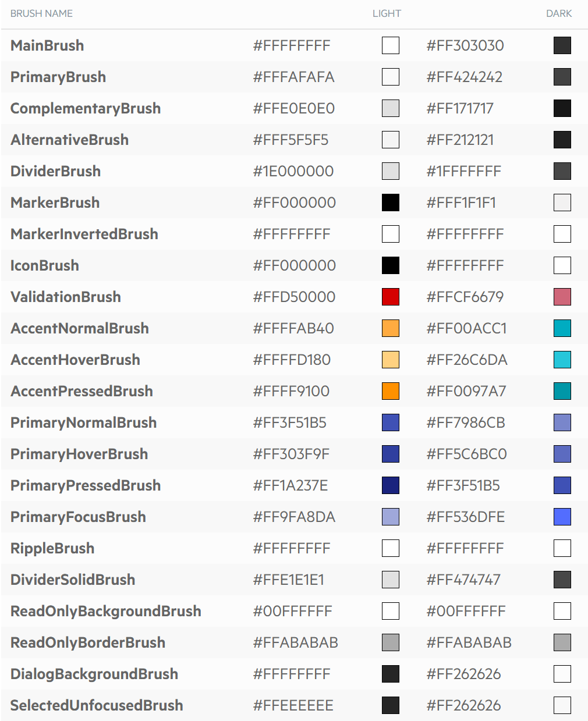Click the SelectedUnfocusedBrush name label
The width and height of the screenshot is (588, 721).
coord(97,705)
